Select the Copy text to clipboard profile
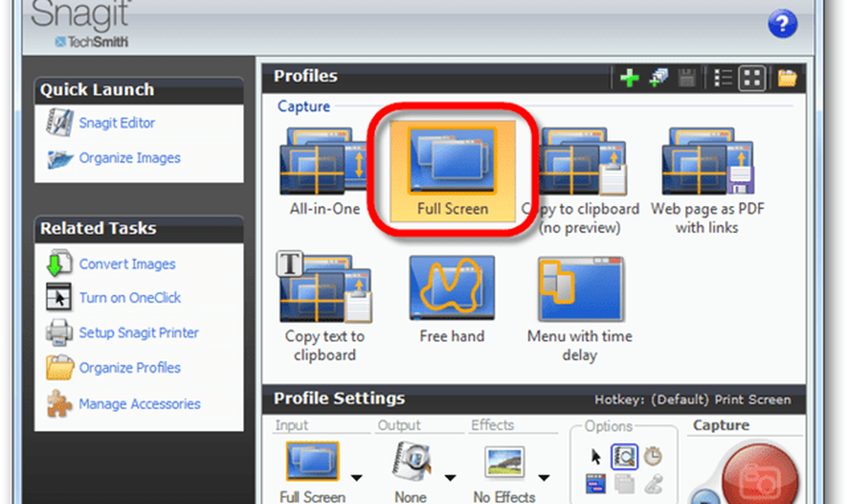Screen dimensions: 847x504 pyautogui.click(x=324, y=307)
